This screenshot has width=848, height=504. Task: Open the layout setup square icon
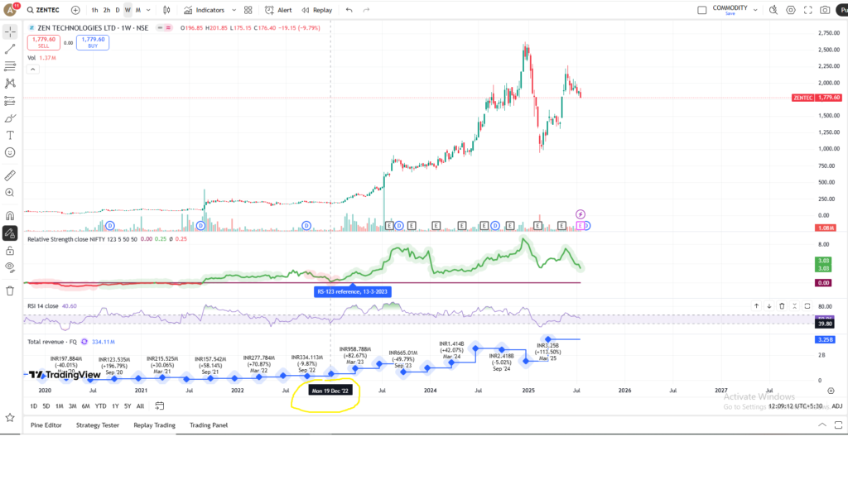click(x=702, y=10)
